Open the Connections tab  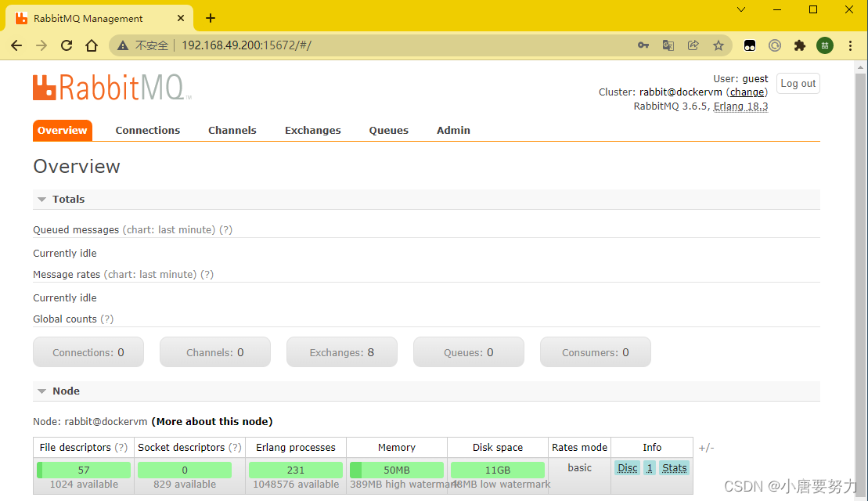pyautogui.click(x=148, y=130)
